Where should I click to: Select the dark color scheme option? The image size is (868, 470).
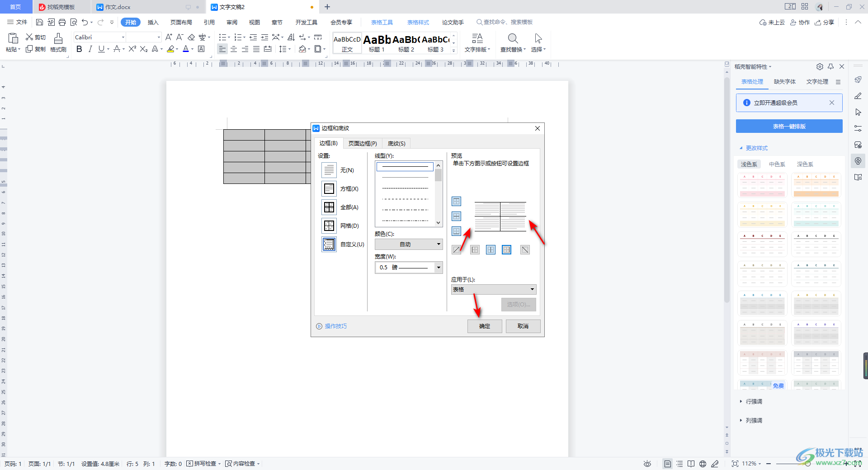[x=805, y=164]
